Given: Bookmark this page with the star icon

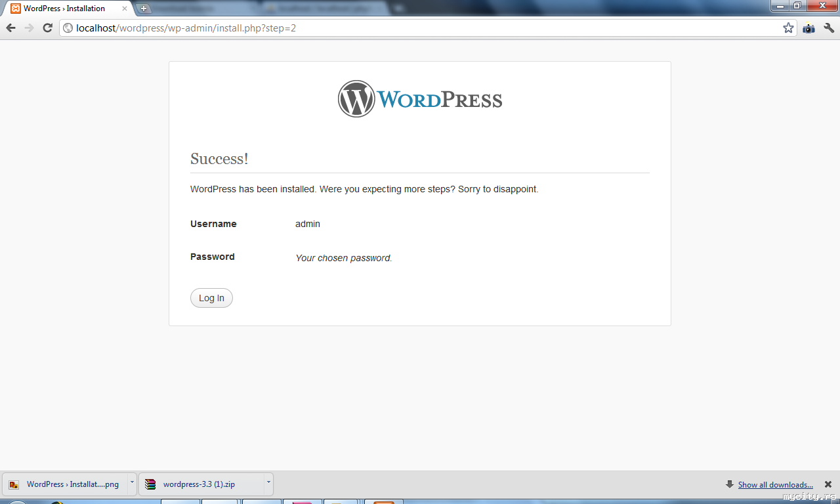Looking at the screenshot, I should 788,28.
